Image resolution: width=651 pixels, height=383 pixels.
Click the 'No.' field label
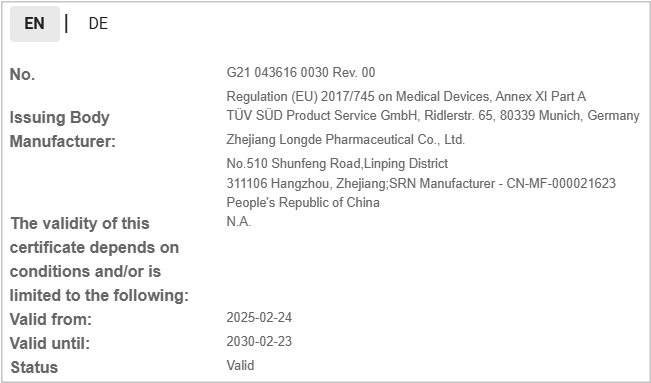click(x=22, y=74)
